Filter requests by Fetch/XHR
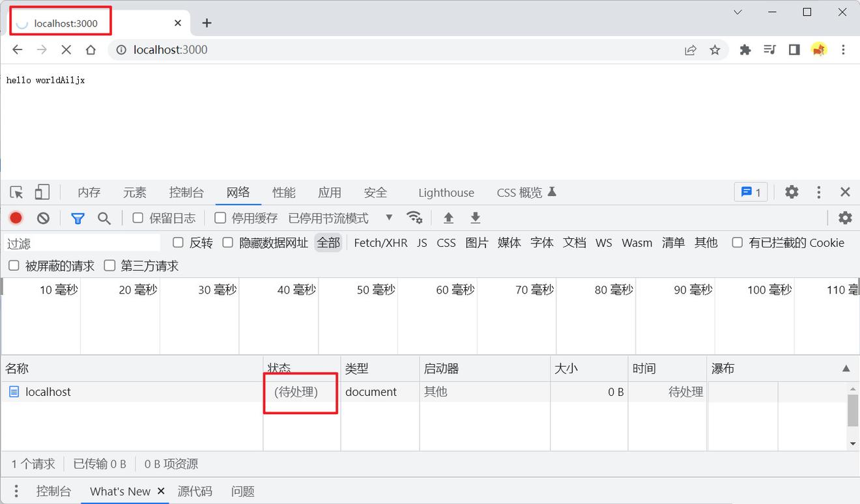Viewport: 860px width, 504px height. 380,243
